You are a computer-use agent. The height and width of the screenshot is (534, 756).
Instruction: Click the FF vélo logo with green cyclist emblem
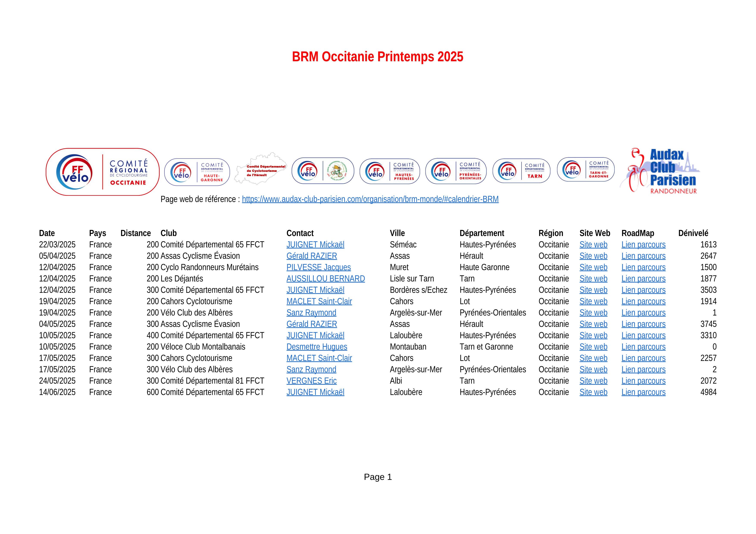tap(323, 171)
